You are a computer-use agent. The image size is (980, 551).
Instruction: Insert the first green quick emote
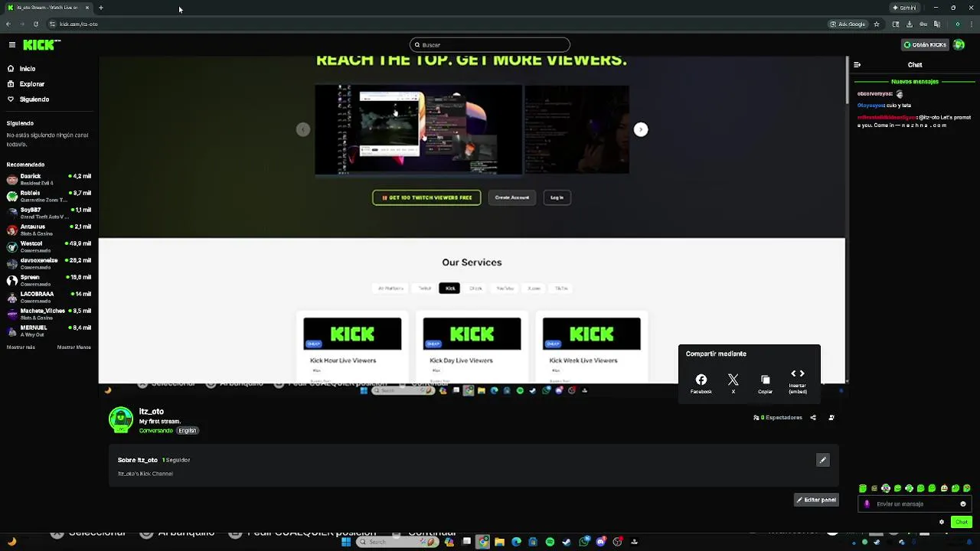pyautogui.click(x=863, y=488)
